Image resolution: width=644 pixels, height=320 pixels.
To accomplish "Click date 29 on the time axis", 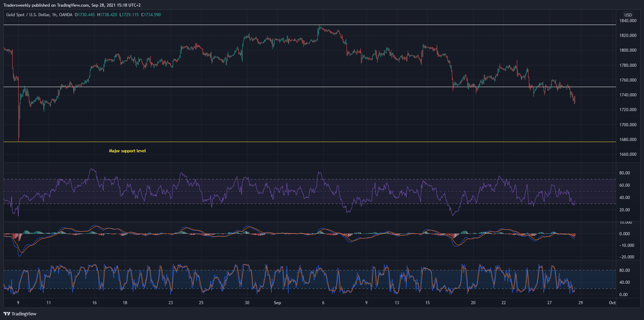I will tap(580, 303).
